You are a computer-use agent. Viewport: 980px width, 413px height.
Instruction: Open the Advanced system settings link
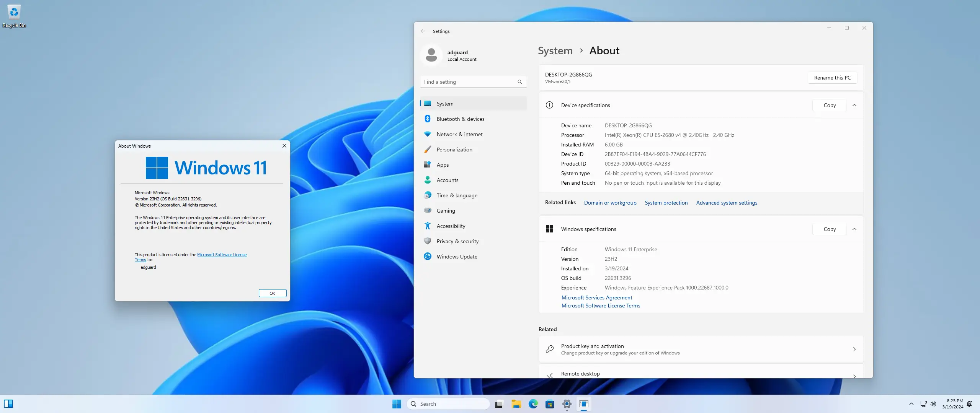click(x=726, y=203)
